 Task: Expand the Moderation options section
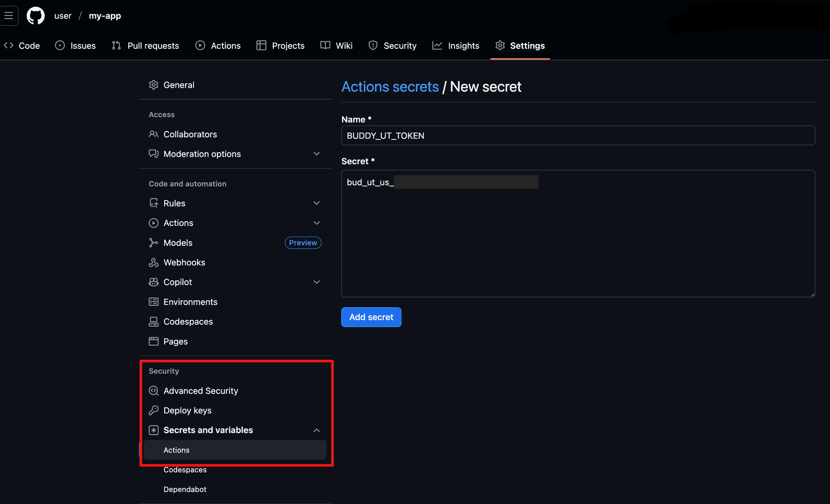click(x=316, y=153)
